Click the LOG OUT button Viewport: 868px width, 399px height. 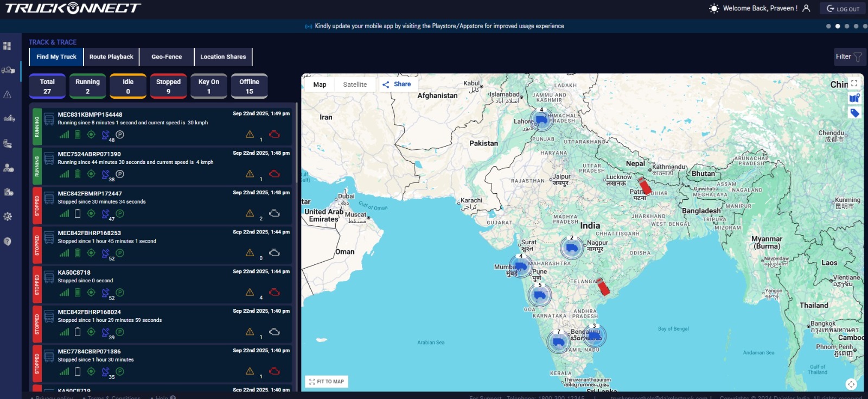point(843,9)
